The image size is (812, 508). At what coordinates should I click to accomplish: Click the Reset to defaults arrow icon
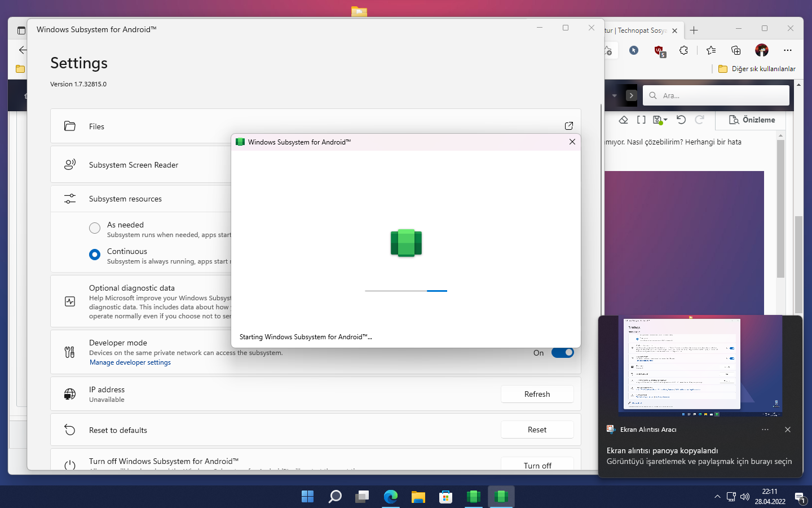tap(70, 430)
